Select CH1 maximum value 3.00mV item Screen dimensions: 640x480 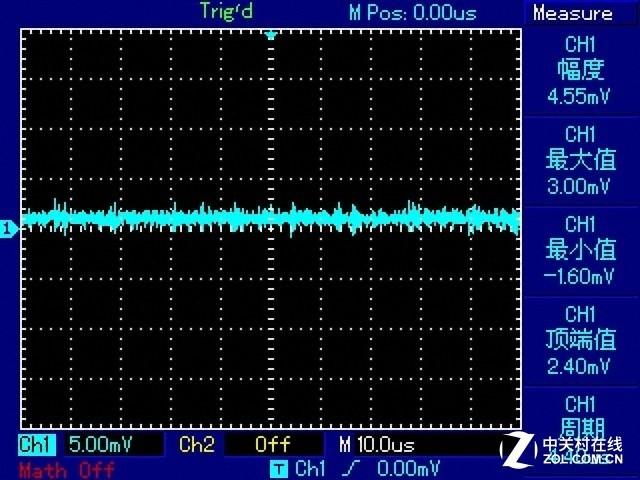pos(580,160)
